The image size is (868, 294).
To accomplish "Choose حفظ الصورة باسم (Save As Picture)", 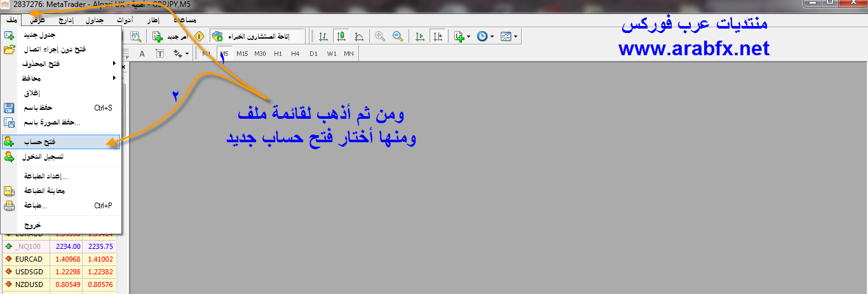I will 60,123.
